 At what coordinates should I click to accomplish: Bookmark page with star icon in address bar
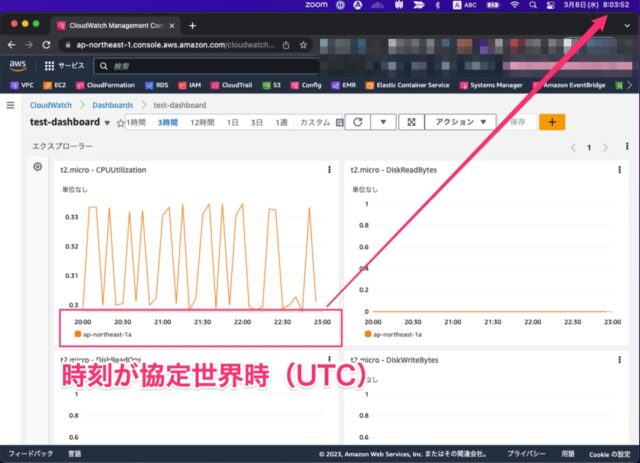[x=303, y=45]
